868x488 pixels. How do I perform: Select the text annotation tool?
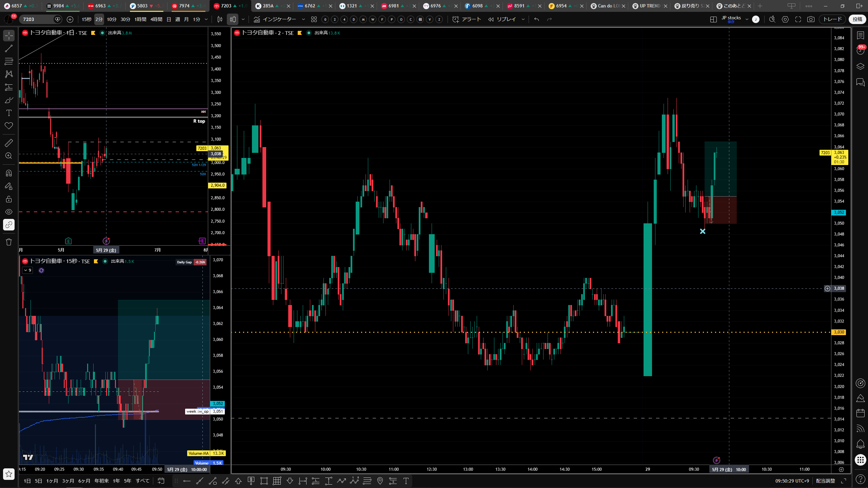9,113
